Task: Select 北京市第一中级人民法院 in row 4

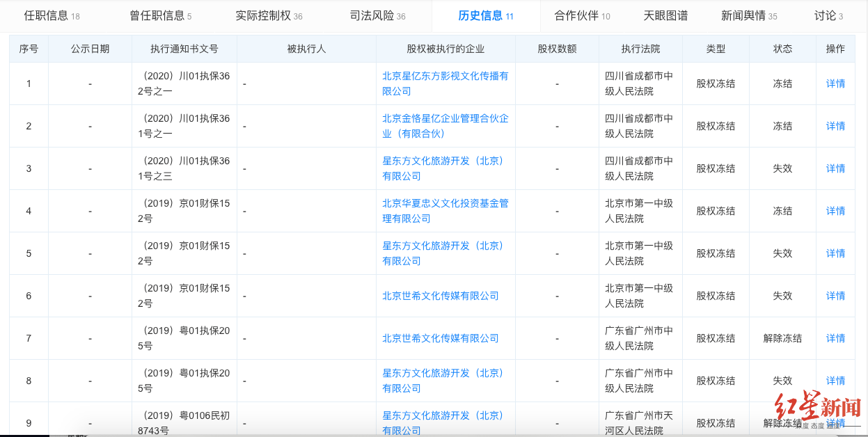Action: (x=639, y=211)
